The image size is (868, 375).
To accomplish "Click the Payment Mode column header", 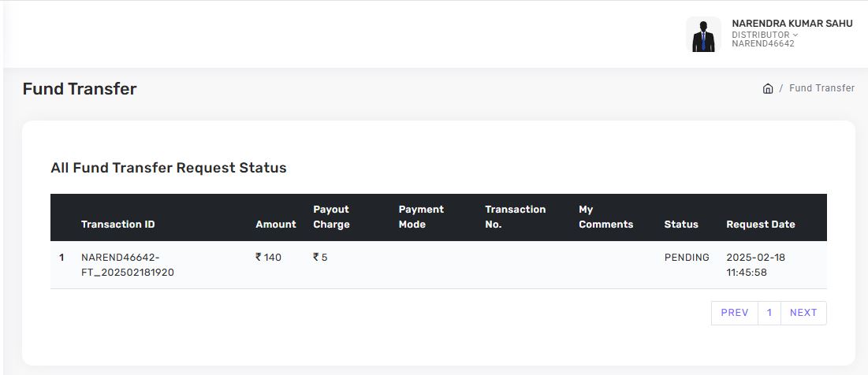I will [421, 217].
